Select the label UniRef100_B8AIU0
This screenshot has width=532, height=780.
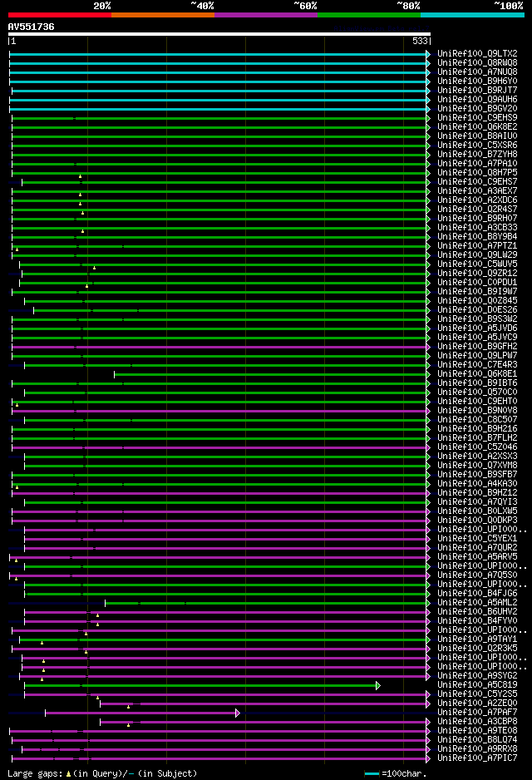pyautogui.click(x=477, y=136)
